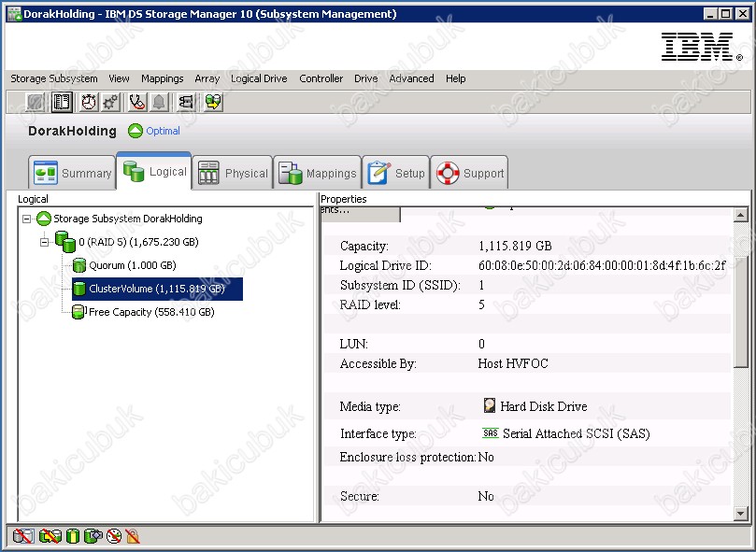Open the Advanced menu

pyautogui.click(x=411, y=78)
